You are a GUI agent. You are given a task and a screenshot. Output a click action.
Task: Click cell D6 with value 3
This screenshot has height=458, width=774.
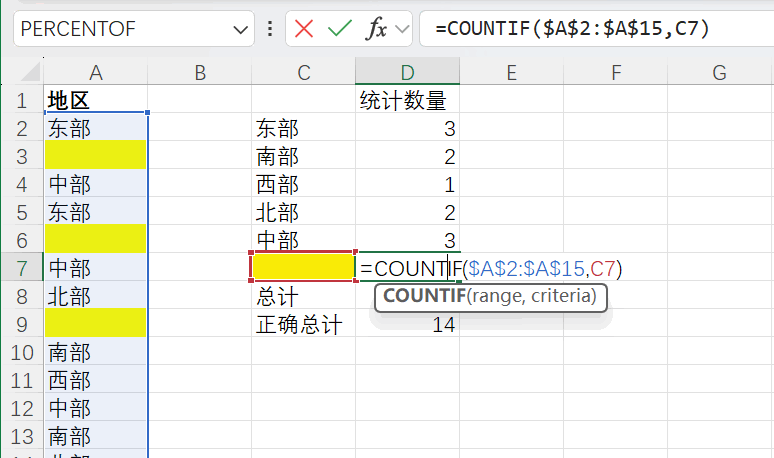[x=408, y=240]
